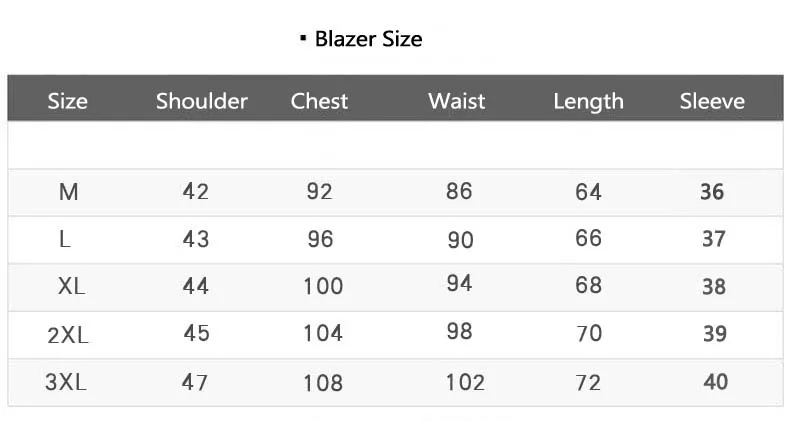Click the Blazer Size title

point(368,39)
